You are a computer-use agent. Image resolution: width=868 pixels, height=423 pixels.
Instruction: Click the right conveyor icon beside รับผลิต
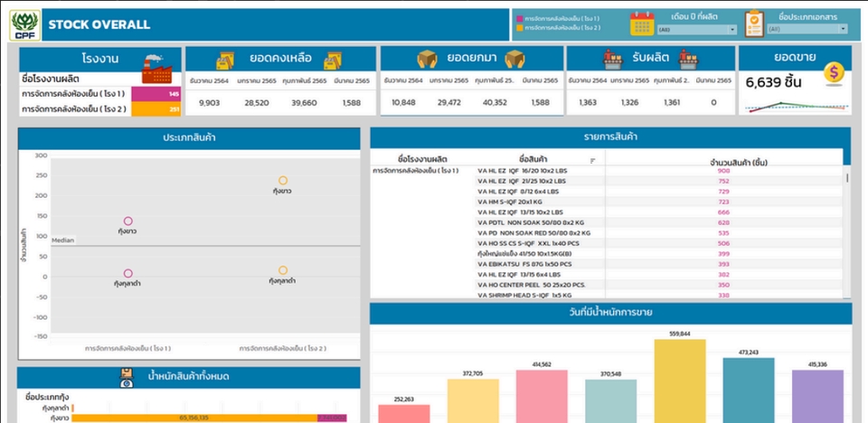click(688, 58)
